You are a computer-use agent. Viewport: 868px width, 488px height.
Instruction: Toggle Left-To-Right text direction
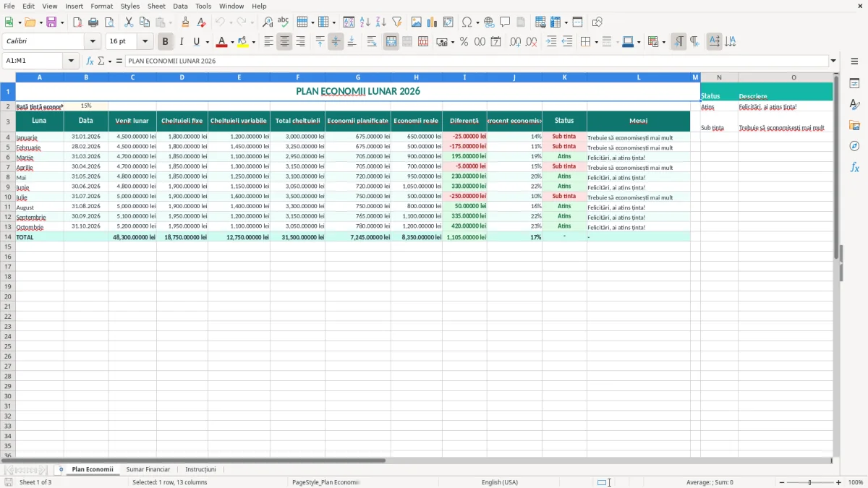pyautogui.click(x=678, y=42)
